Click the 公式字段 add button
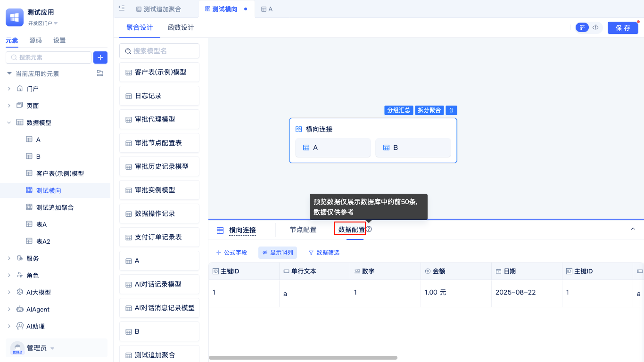The height and width of the screenshot is (362, 644). tap(231, 253)
